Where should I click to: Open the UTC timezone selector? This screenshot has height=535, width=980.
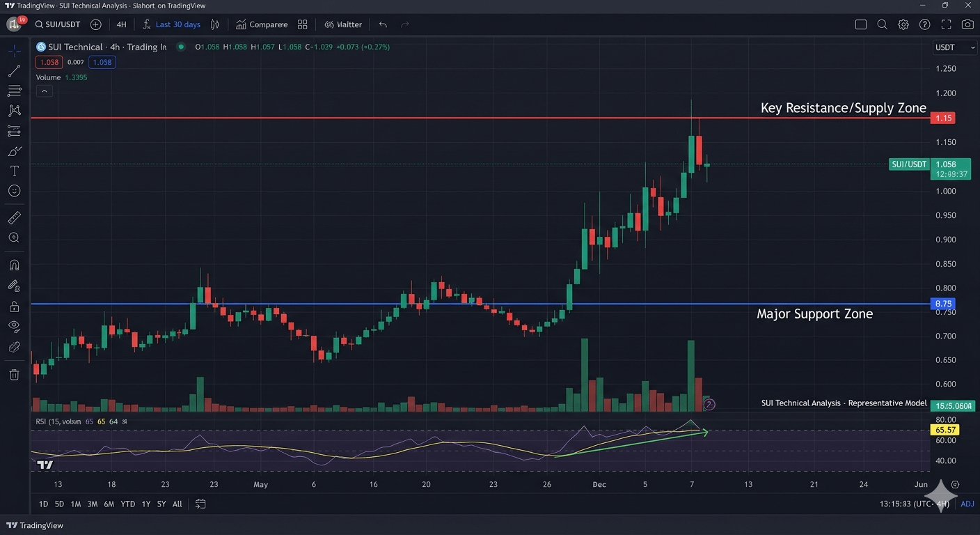915,504
